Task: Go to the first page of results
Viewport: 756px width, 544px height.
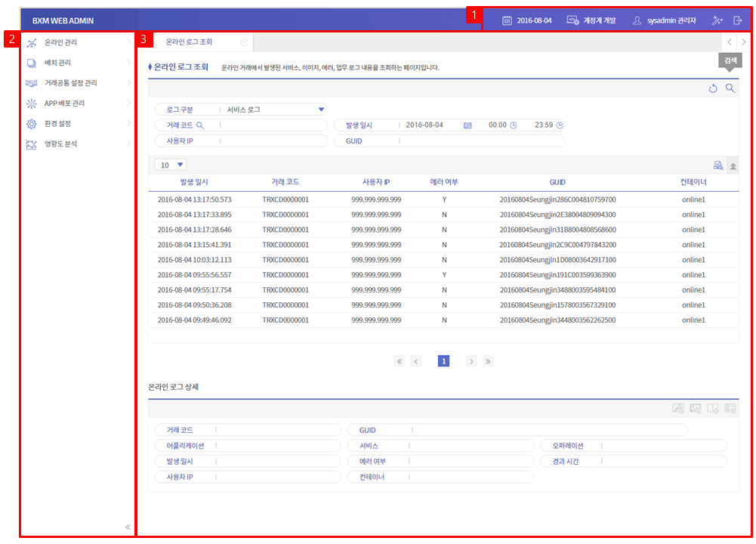Action: 400,361
